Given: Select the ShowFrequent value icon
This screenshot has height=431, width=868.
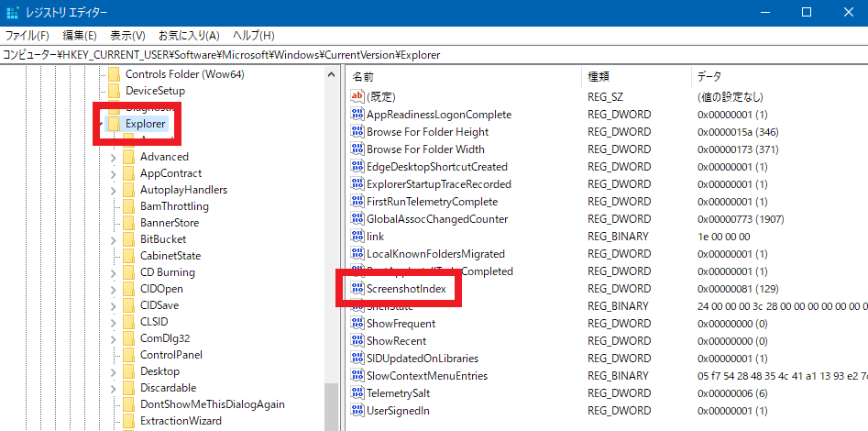Looking at the screenshot, I should point(357,324).
